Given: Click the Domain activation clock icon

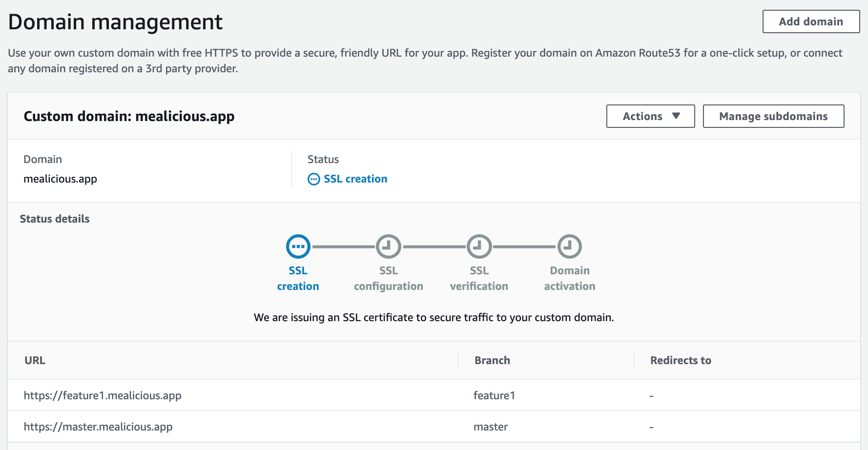Looking at the screenshot, I should tap(570, 246).
